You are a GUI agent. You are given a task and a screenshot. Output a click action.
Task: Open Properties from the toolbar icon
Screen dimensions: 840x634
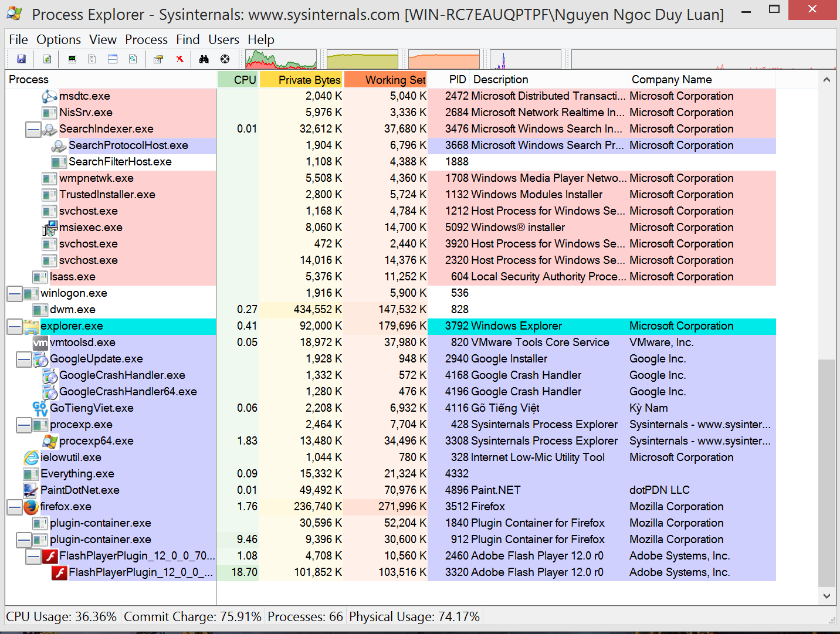pyautogui.click(x=158, y=59)
